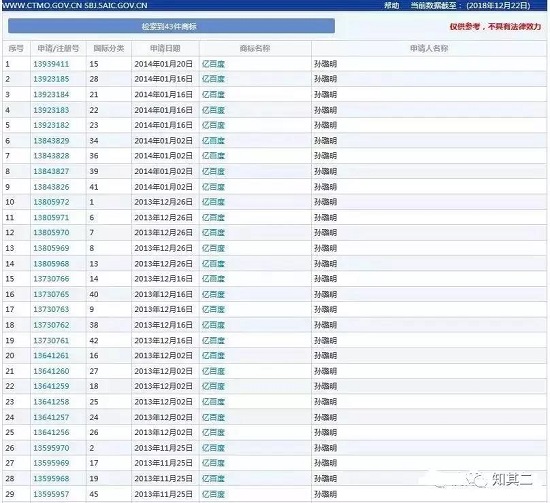Click the 序号 column header

tap(16, 48)
